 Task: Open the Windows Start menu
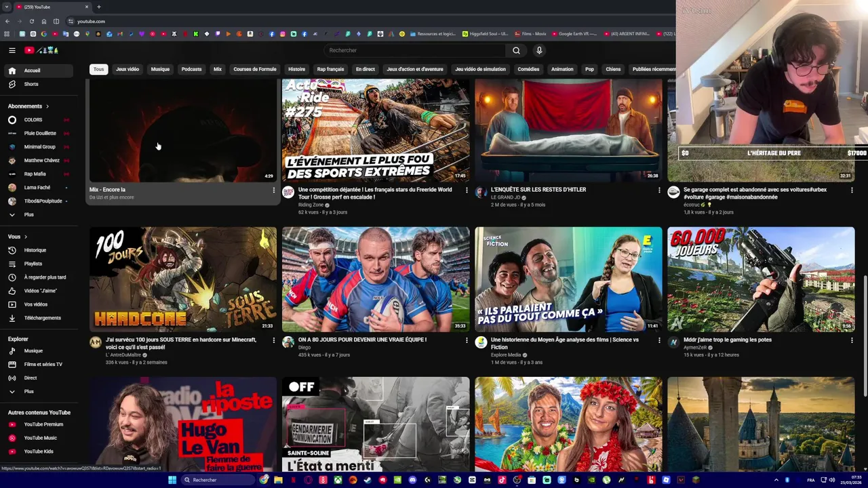coord(172,480)
